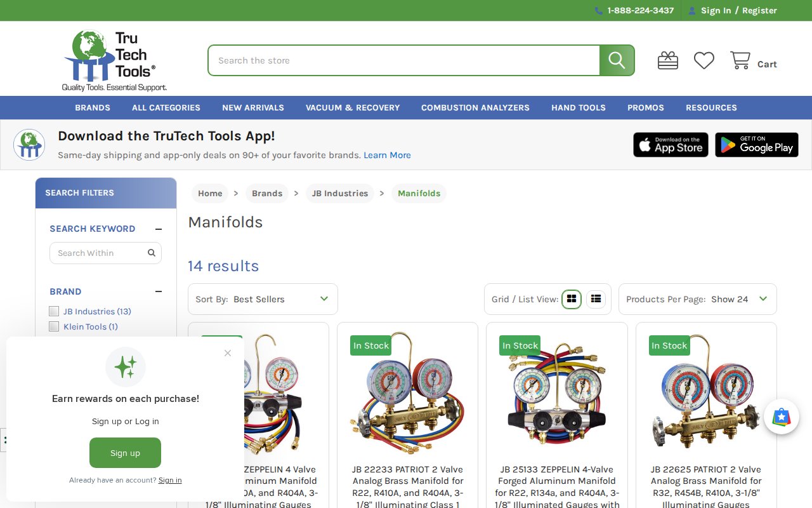The width and height of the screenshot is (812, 508).
Task: Click the green search magnifier button
Action: pyautogui.click(x=617, y=60)
